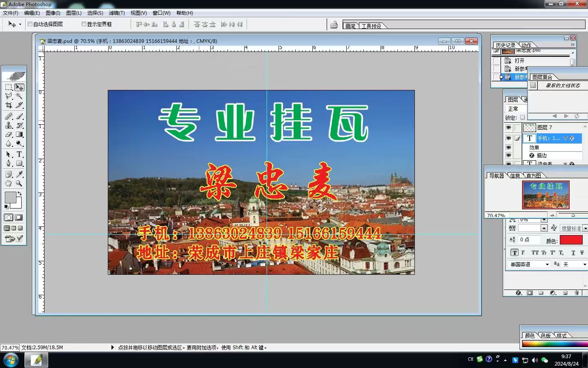Image resolution: width=588 pixels, height=368 pixels.
Task: Select the Move tool in the toolbox
Action: 19,87
